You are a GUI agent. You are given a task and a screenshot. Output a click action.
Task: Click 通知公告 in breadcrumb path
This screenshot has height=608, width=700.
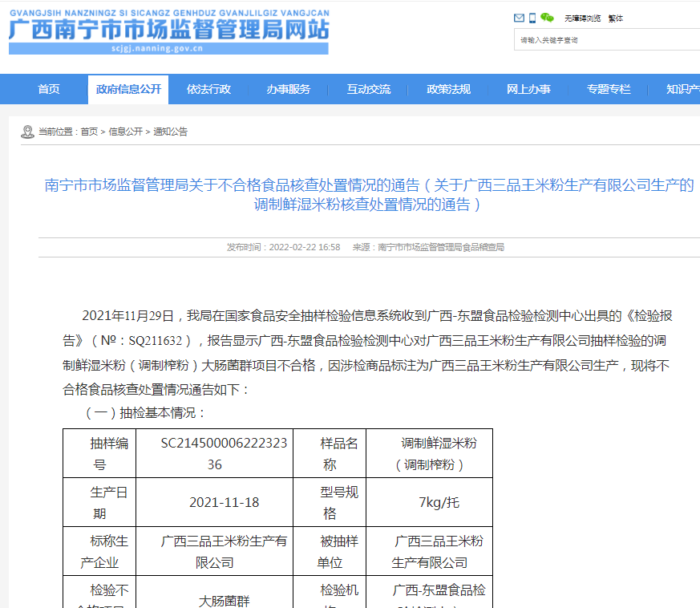pos(170,132)
